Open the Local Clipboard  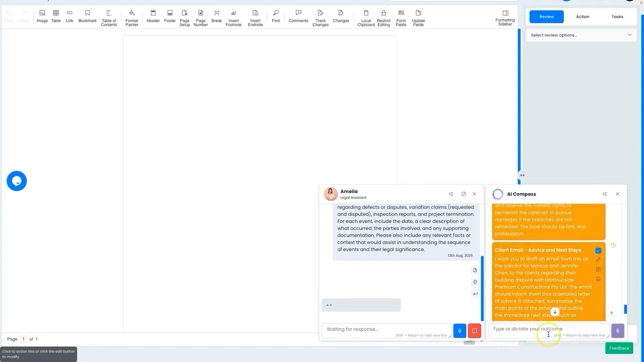[x=366, y=18]
